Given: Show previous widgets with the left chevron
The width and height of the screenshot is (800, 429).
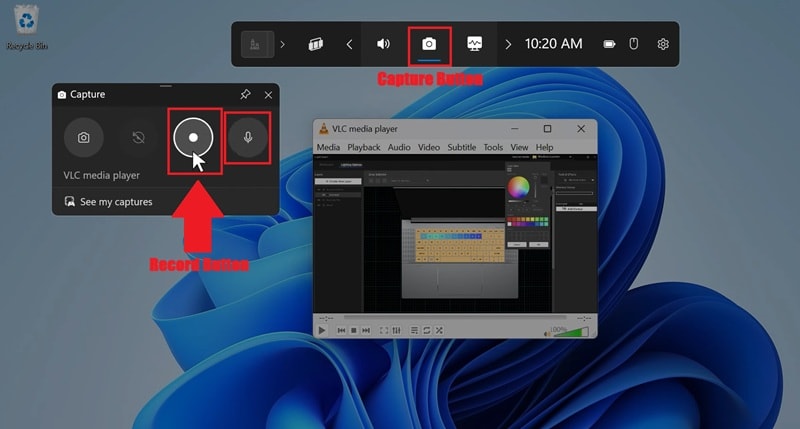Looking at the screenshot, I should tap(349, 44).
